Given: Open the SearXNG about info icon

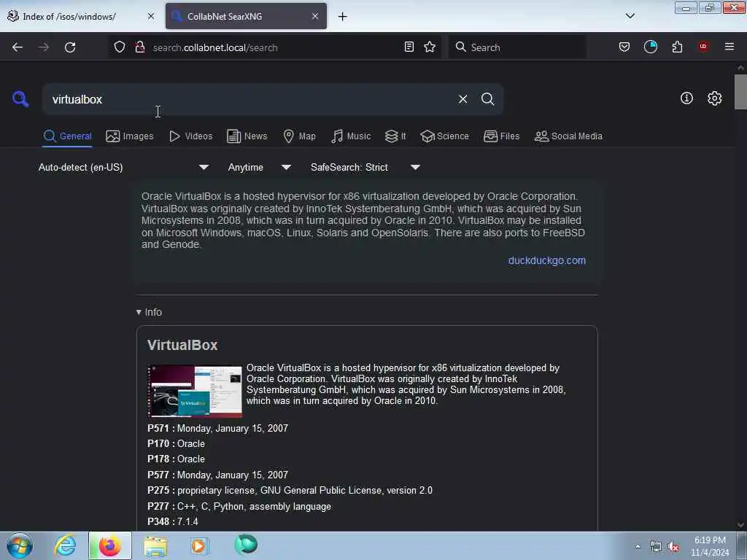Looking at the screenshot, I should click(x=686, y=98).
